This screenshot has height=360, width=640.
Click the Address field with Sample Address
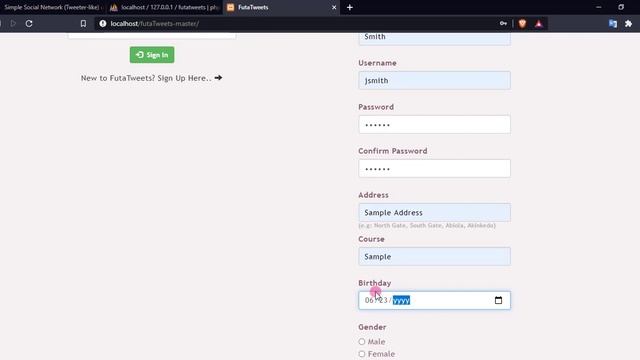434,213
